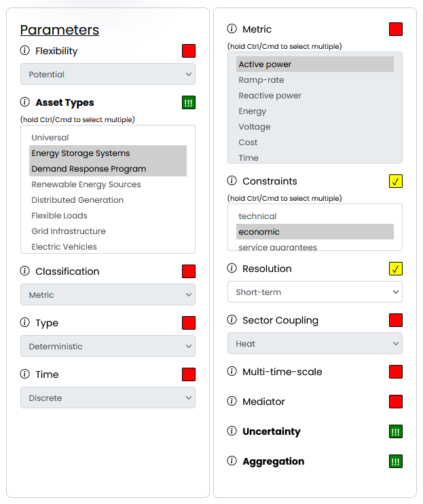Click the info icon next to Mediator
This screenshot has width=423, height=504.
tap(232, 402)
